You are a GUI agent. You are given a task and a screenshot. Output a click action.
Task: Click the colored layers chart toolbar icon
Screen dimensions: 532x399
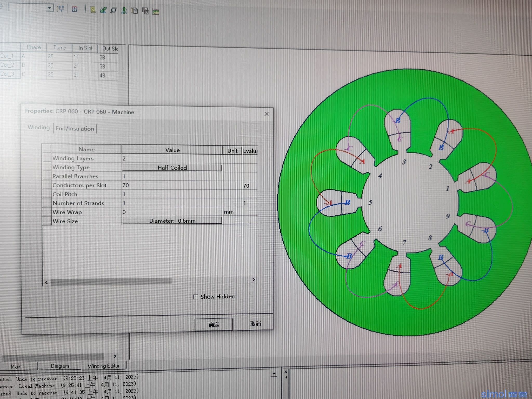[x=156, y=11]
